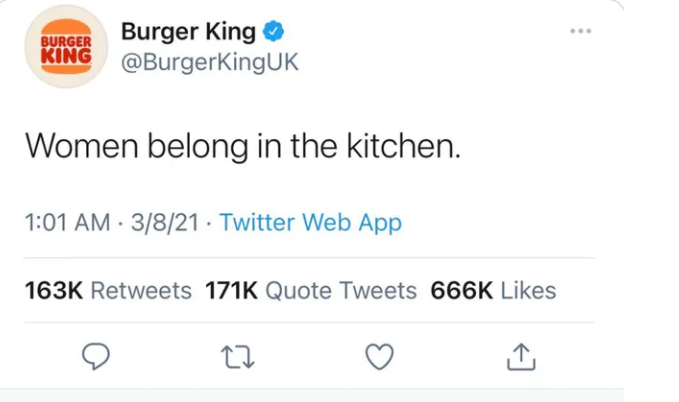View the Quote Tweets via its label
This screenshot has height=402, width=679.
click(341, 291)
